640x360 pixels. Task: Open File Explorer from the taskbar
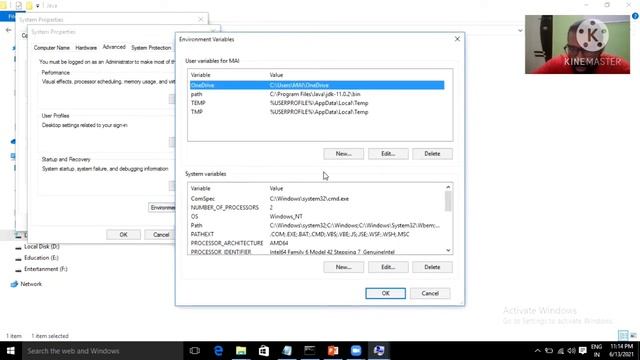point(241,351)
